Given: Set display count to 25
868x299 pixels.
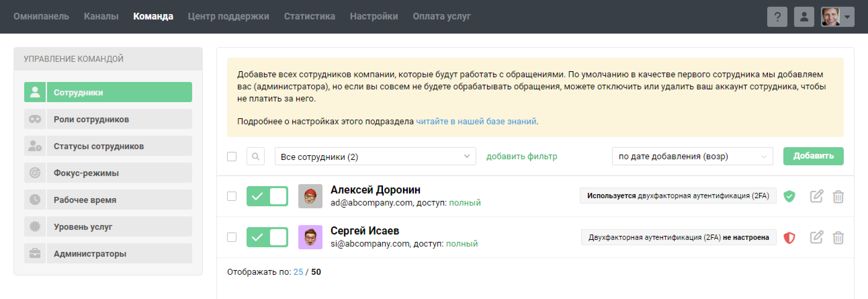Looking at the screenshot, I should point(298,272).
